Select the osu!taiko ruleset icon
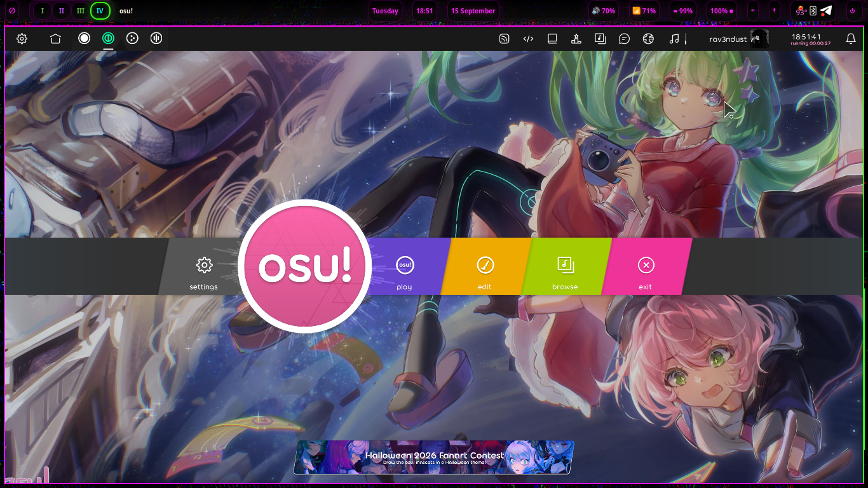This screenshot has width=868, height=488. (109, 38)
